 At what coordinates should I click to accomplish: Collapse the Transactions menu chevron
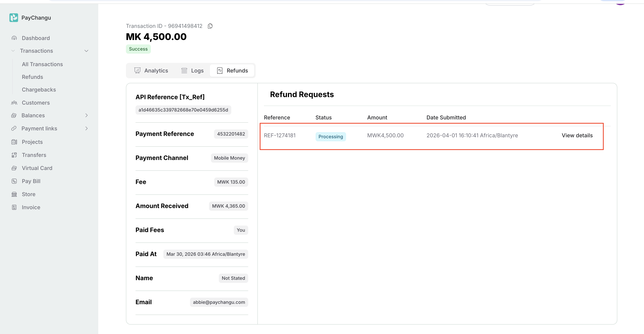pos(86,51)
